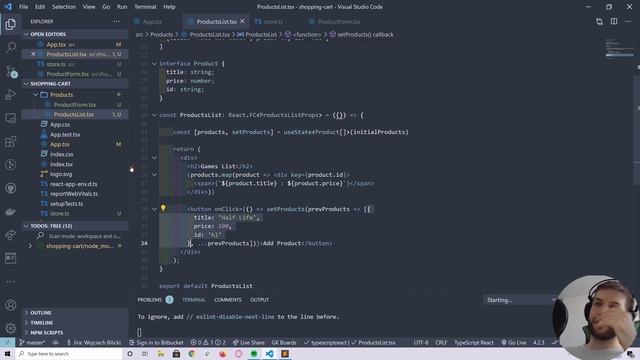Switch to the Output panel tab
Viewport: 640px width, 360px height.
(x=259, y=300)
